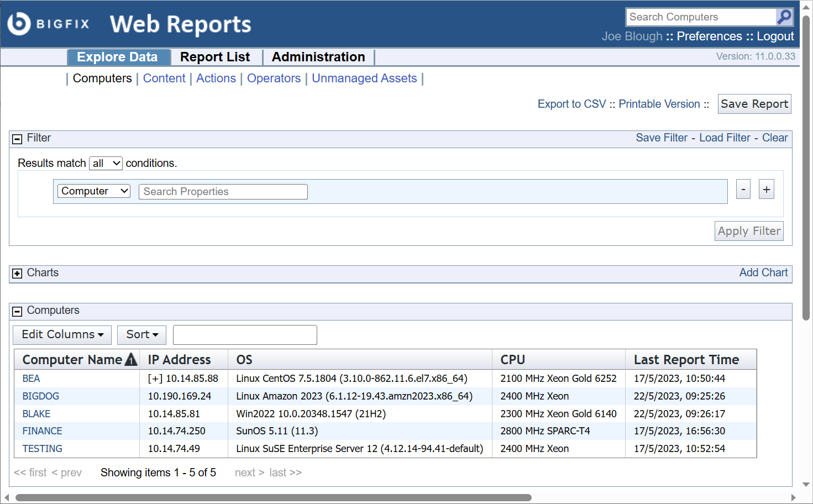Open the Edit Columns dropdown

pos(62,334)
